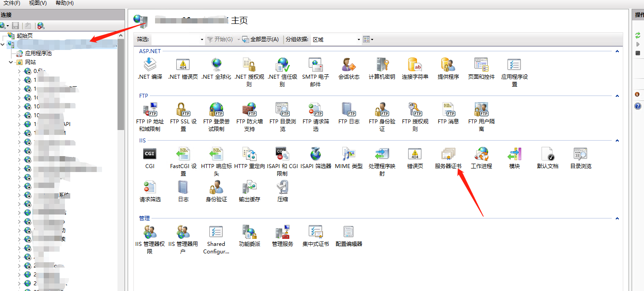
Task: Open the .NET 全球化 feature
Action: [216, 69]
